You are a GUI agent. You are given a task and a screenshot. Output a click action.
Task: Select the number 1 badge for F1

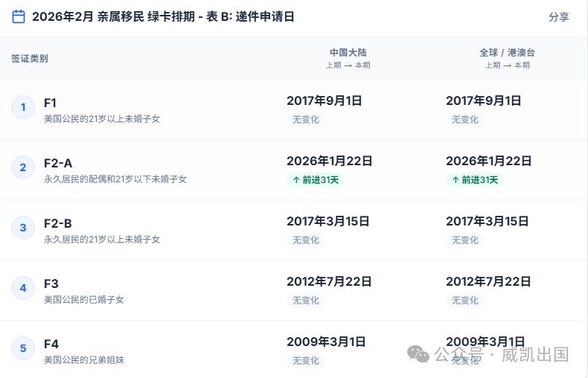[x=23, y=107]
